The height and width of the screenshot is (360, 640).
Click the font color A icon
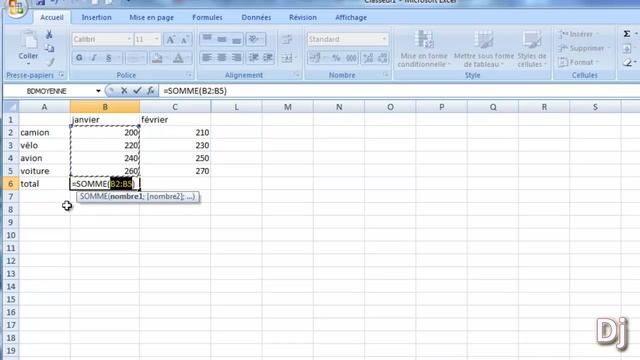point(178,58)
